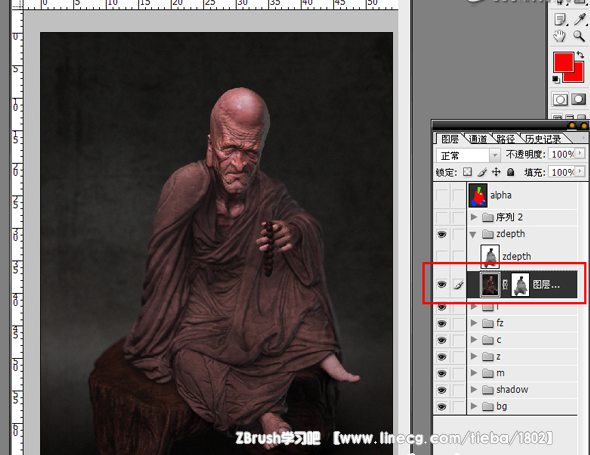Expand the c group

pyautogui.click(x=474, y=339)
